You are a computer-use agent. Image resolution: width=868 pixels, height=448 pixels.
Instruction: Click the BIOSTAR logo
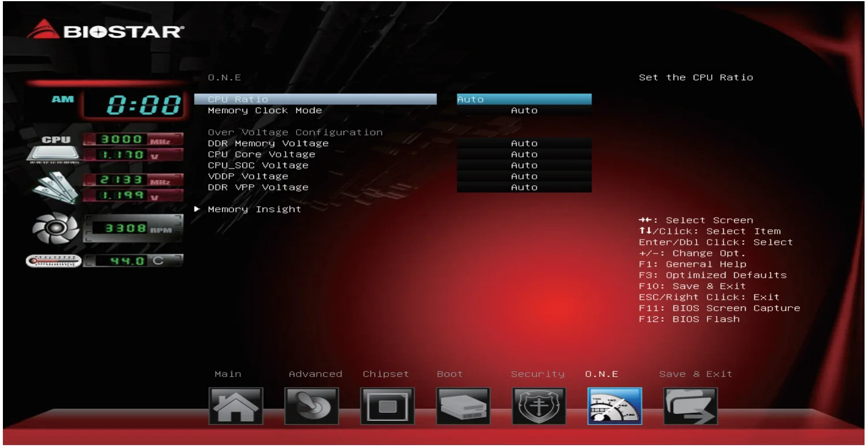[106, 30]
